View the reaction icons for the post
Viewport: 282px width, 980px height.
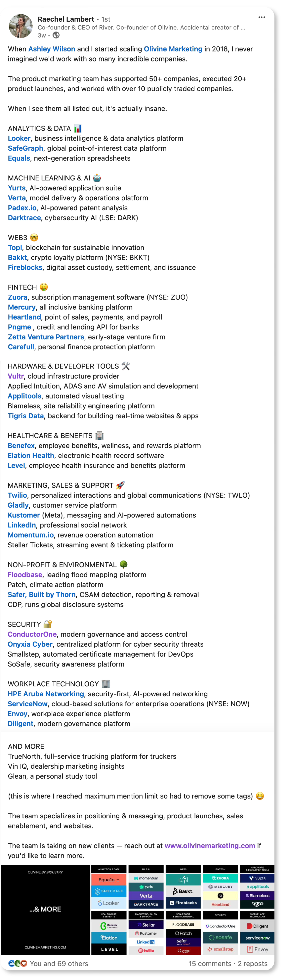click(18, 964)
